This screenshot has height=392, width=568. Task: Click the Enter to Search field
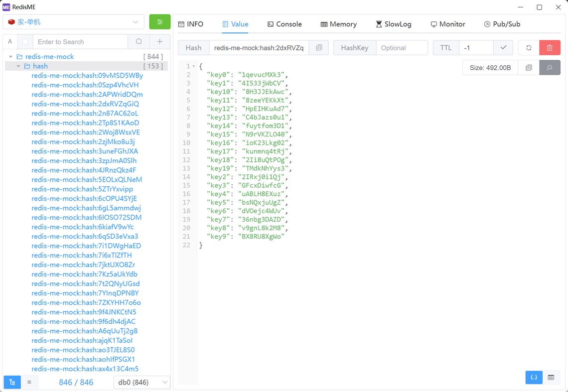click(x=80, y=42)
